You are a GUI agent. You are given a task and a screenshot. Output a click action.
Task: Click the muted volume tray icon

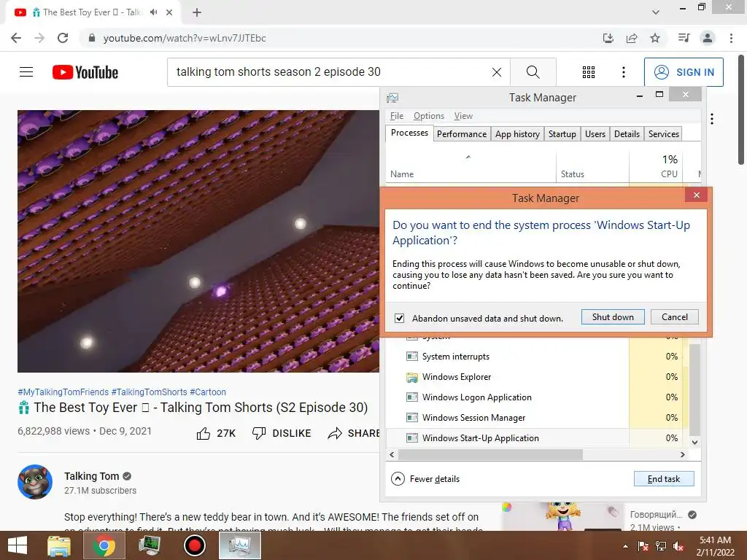(x=679, y=546)
